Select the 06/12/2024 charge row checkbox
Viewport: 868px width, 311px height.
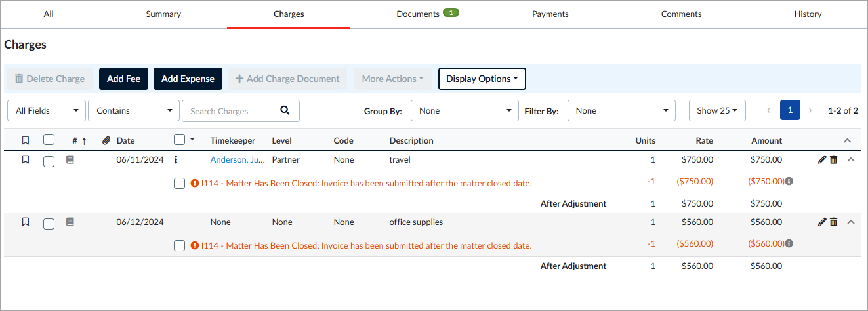tap(49, 224)
